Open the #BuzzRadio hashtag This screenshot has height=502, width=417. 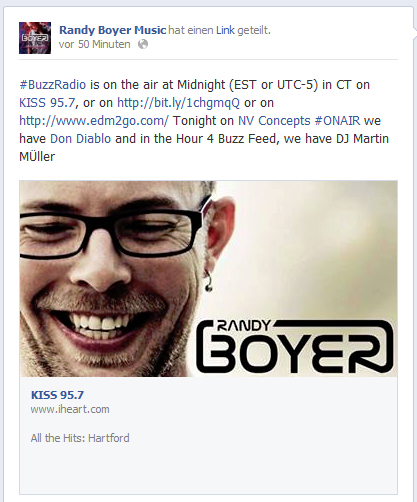click(53, 85)
